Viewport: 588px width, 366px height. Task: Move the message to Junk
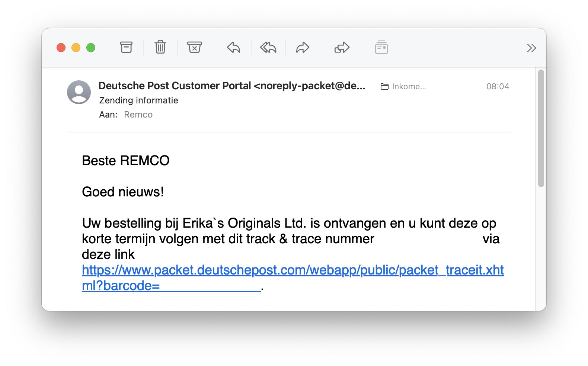point(194,47)
